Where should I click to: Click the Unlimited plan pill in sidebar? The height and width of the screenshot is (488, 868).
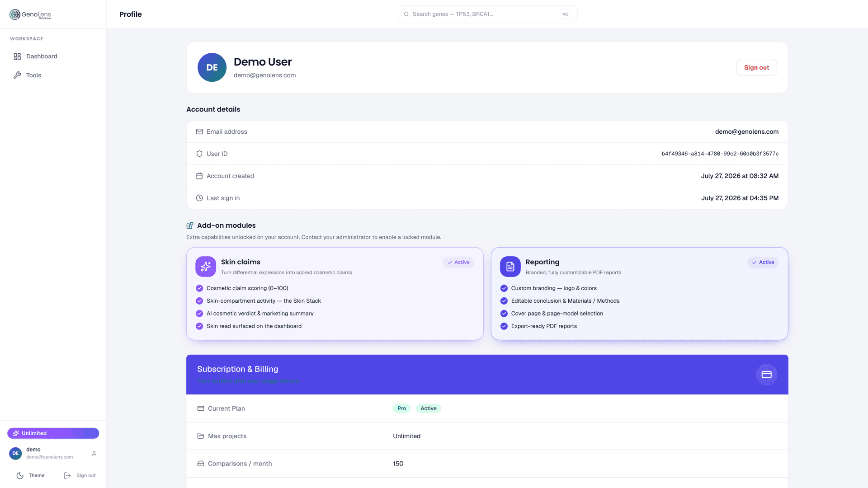tap(53, 433)
